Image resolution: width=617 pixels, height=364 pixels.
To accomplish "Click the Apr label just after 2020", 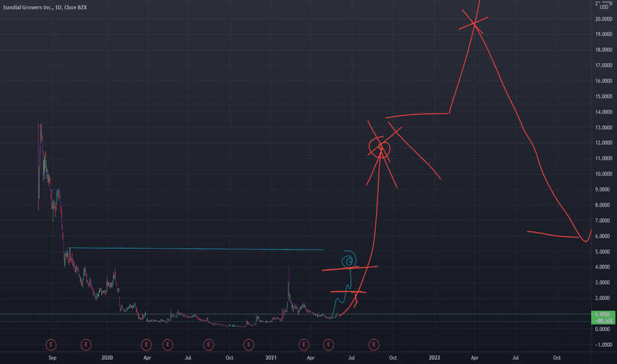I will tap(147, 357).
